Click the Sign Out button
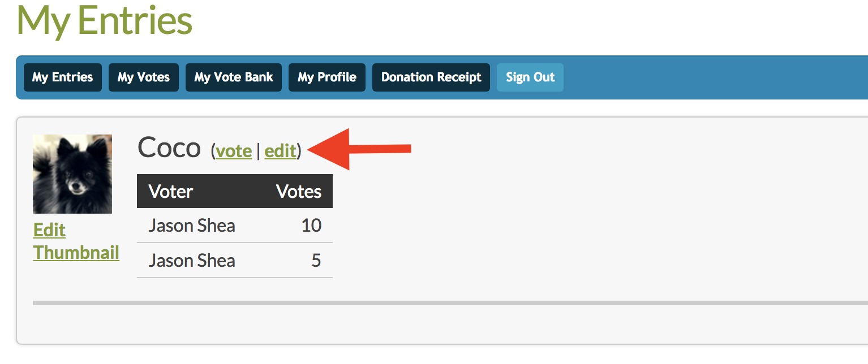This screenshot has height=364, width=868. 530,77
